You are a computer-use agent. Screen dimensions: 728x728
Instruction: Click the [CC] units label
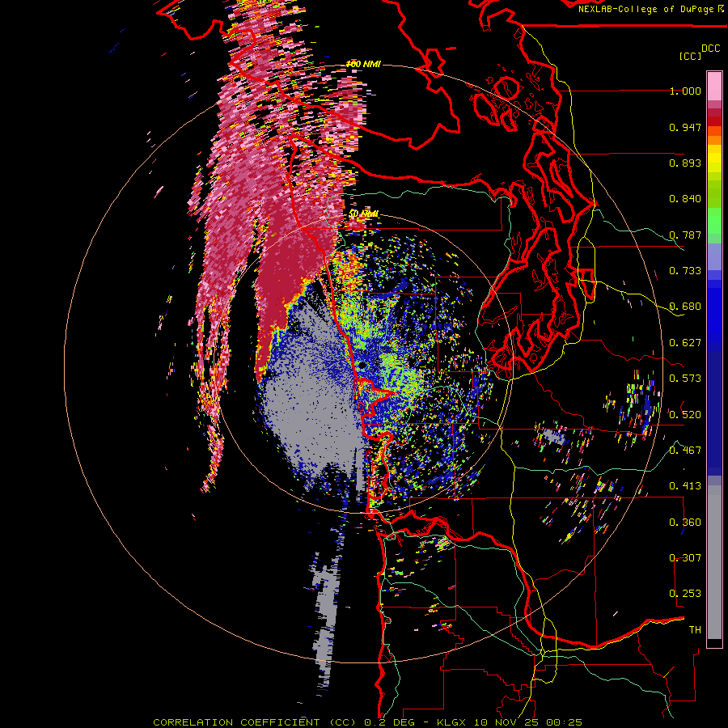pyautogui.click(x=690, y=56)
